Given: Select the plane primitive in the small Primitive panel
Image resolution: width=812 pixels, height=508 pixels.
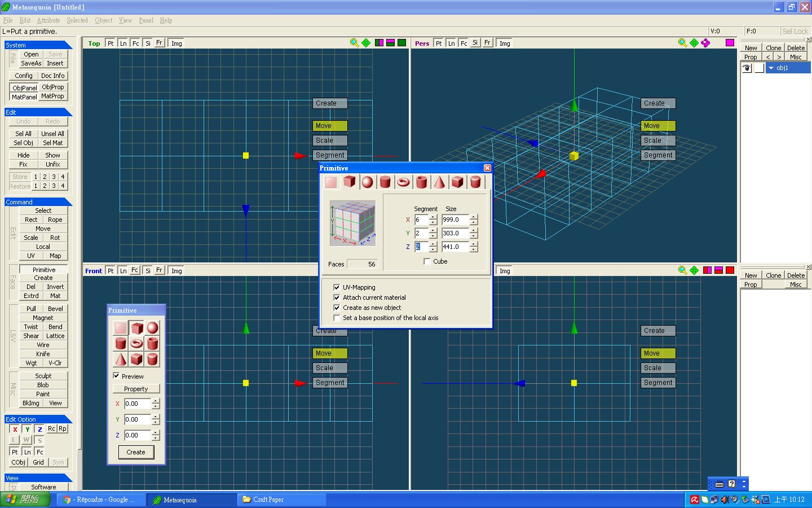Looking at the screenshot, I should point(121,328).
